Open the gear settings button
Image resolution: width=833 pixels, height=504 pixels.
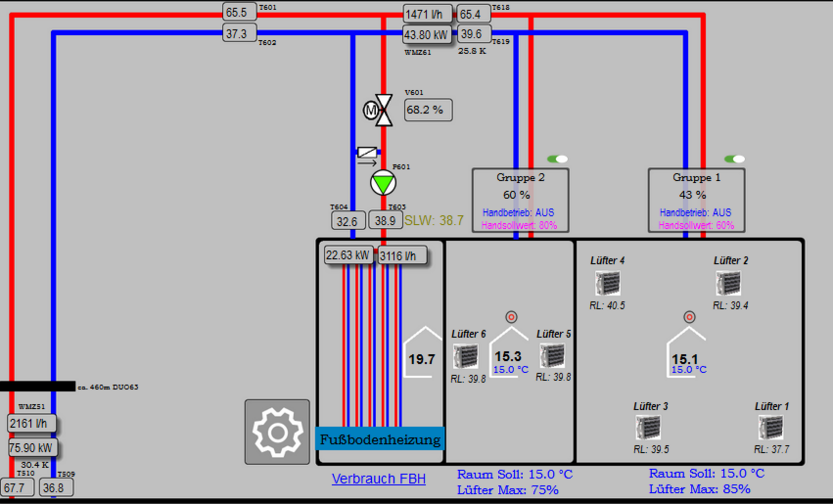point(277,432)
